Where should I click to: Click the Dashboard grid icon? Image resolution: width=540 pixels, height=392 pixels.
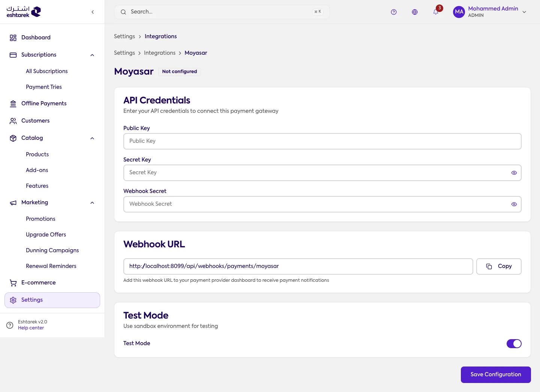[x=13, y=37]
